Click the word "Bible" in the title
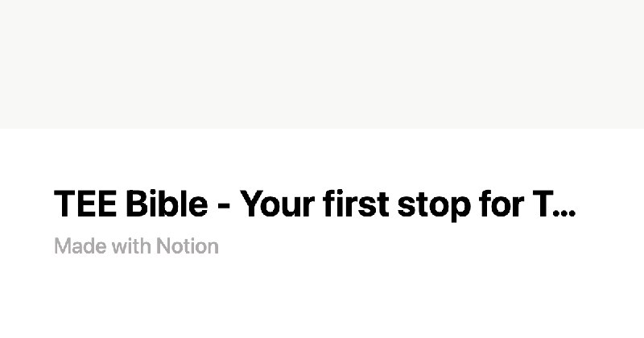Image resolution: width=644 pixels, height=338 pixels. pyautogui.click(x=166, y=205)
